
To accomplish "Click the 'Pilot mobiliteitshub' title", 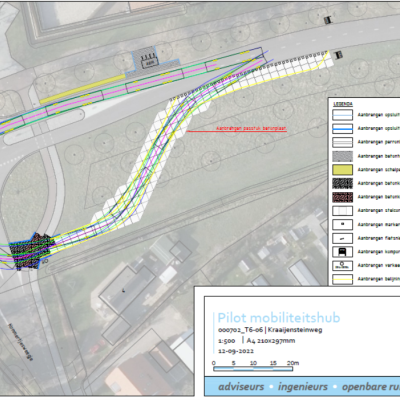I will 279,318.
